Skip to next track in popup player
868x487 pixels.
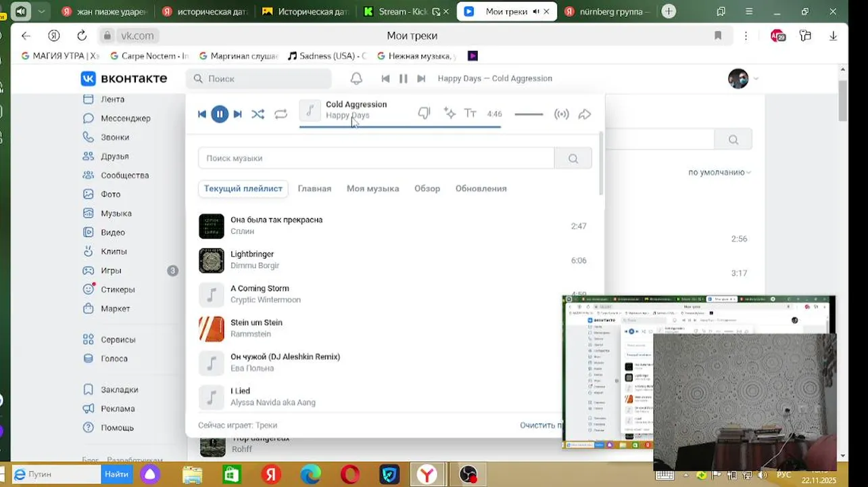pos(237,114)
